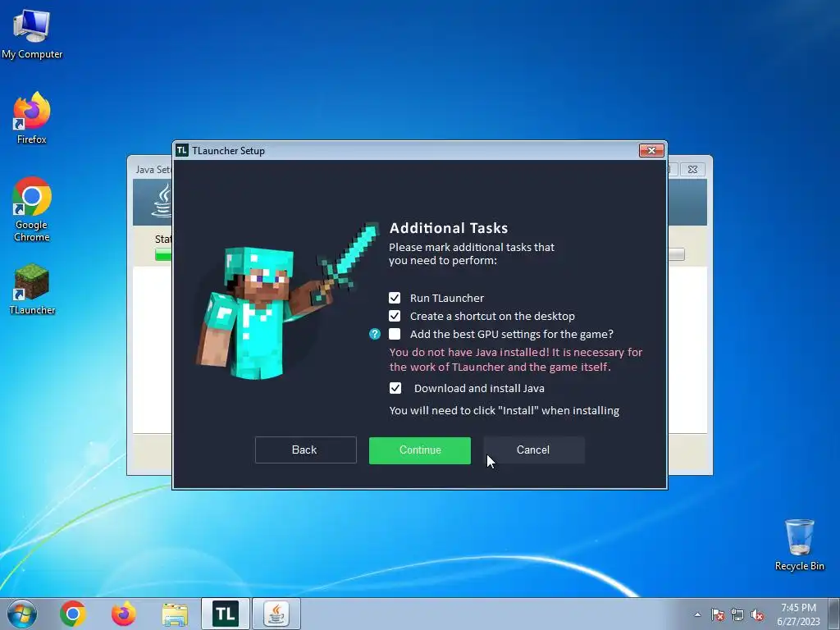840x630 pixels.
Task: Open the muted volume tray icon
Action: click(x=757, y=614)
